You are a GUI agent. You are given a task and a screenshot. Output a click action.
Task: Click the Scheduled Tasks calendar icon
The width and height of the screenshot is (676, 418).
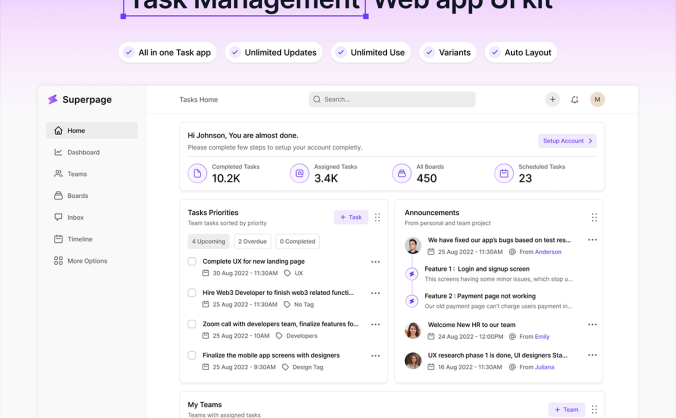point(504,173)
